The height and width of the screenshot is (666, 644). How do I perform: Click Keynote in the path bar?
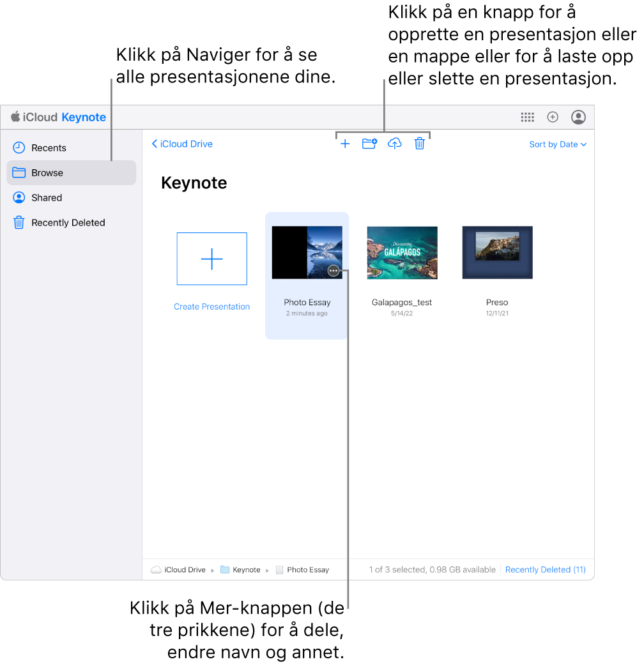pos(247,570)
